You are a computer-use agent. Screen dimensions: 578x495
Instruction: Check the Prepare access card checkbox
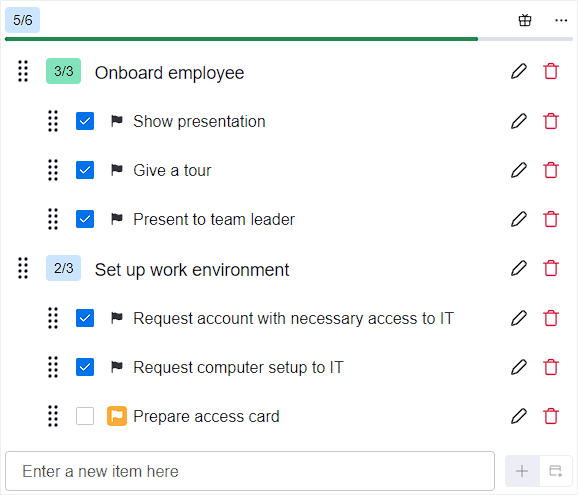click(x=85, y=416)
